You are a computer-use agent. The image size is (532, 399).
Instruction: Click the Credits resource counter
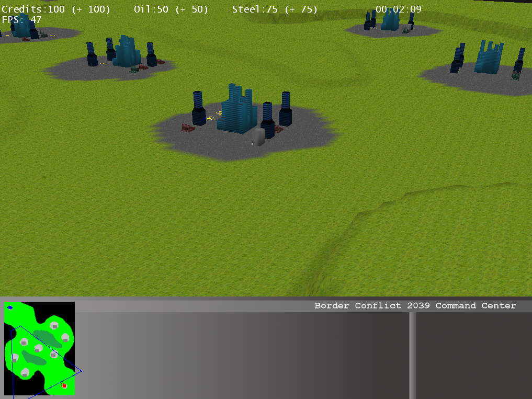click(56, 9)
